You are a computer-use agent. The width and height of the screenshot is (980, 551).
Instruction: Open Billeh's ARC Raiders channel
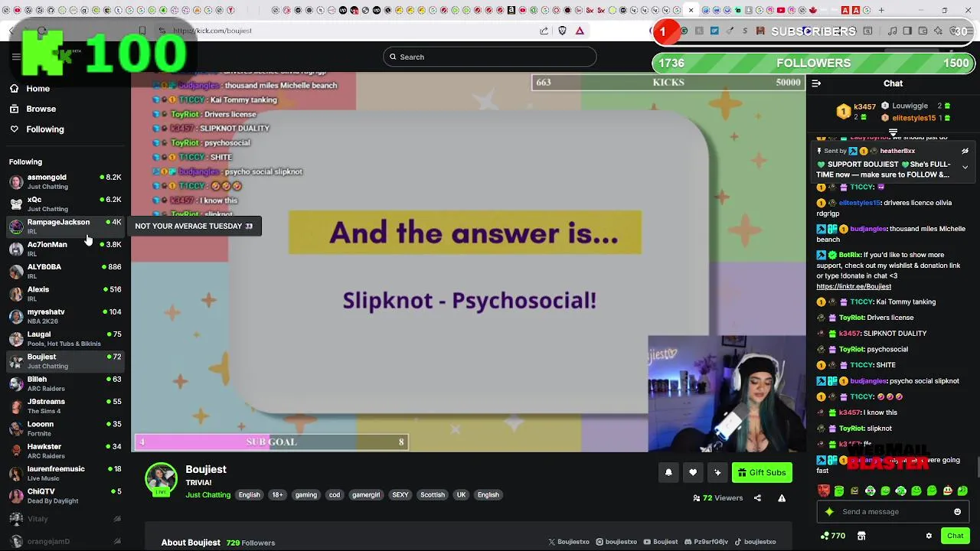[x=65, y=383]
